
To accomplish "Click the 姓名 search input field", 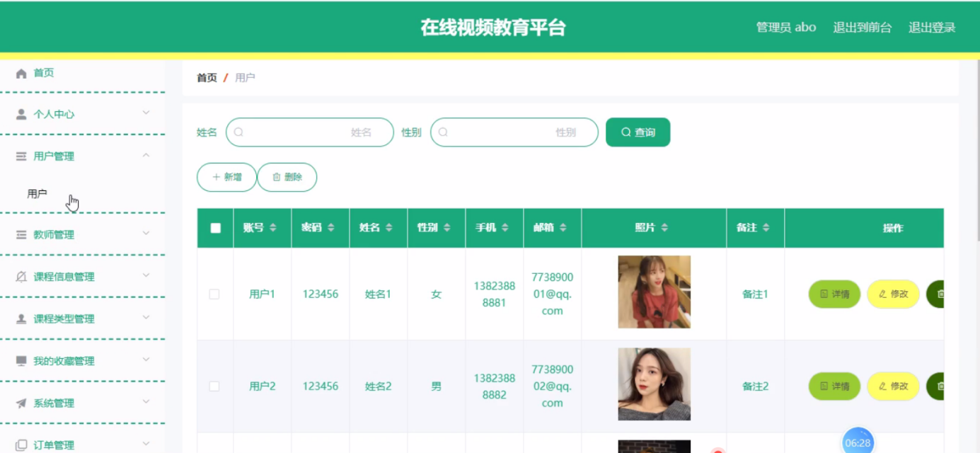I will tap(310, 132).
